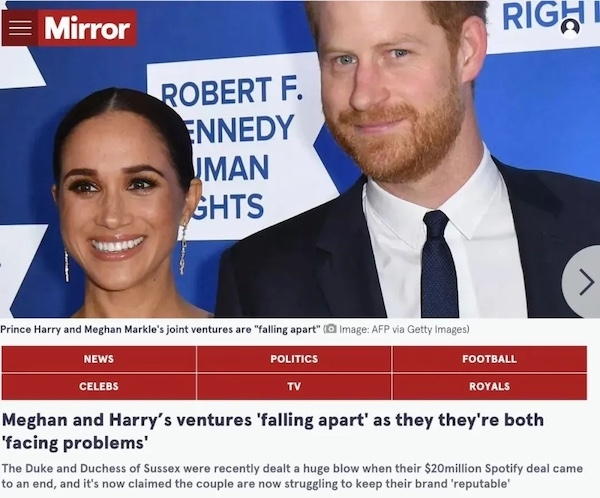Open the News section
The width and height of the screenshot is (600, 498).
99,359
